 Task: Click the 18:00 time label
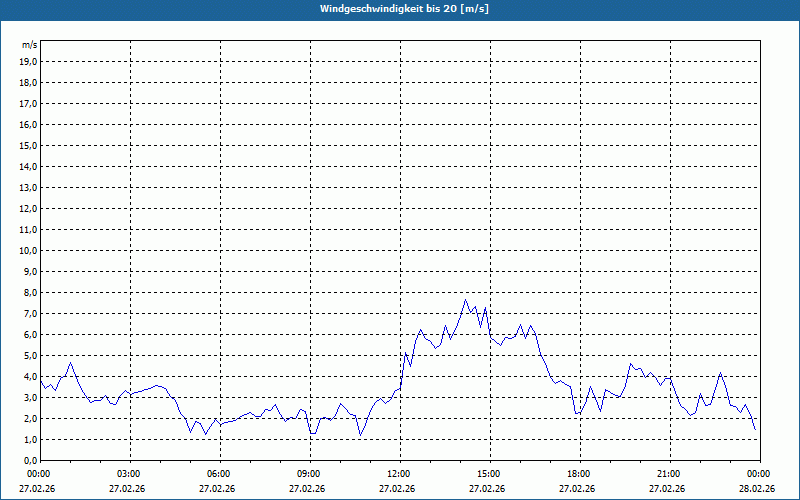click(x=579, y=474)
